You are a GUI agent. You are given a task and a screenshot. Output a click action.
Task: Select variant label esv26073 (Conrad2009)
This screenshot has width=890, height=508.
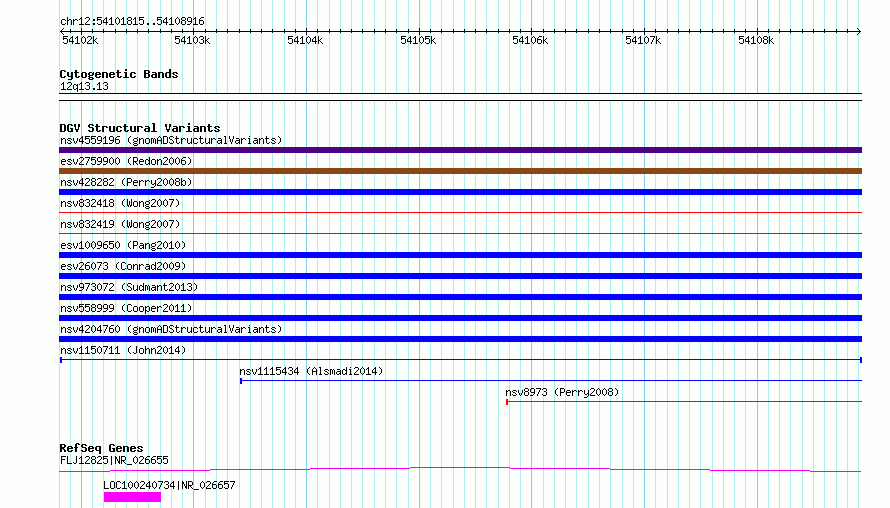coord(123,266)
